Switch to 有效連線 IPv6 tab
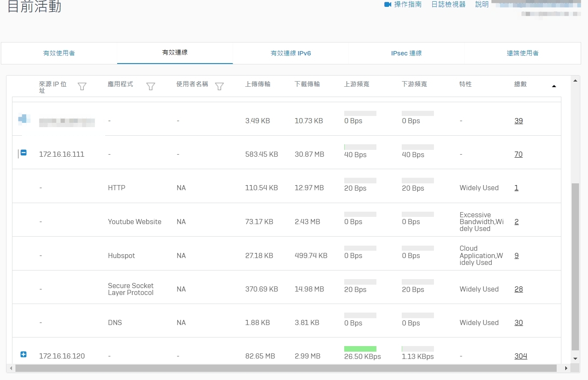588x380 pixels. click(x=291, y=53)
